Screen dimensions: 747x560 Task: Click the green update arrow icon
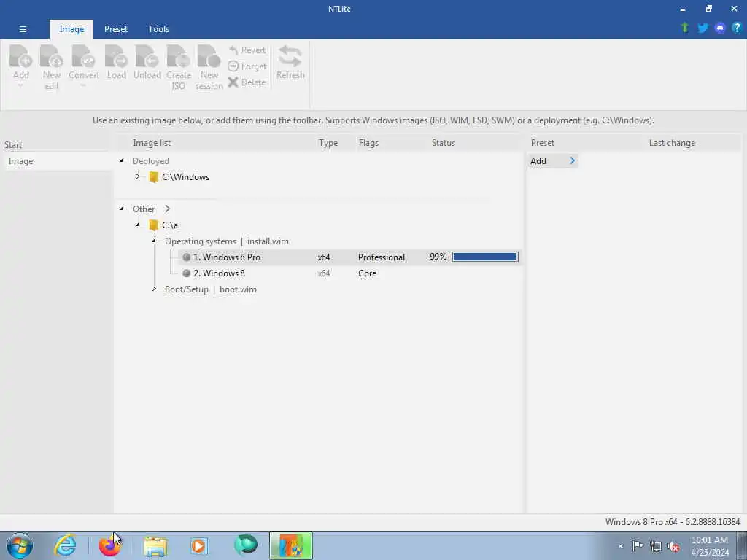tap(684, 28)
